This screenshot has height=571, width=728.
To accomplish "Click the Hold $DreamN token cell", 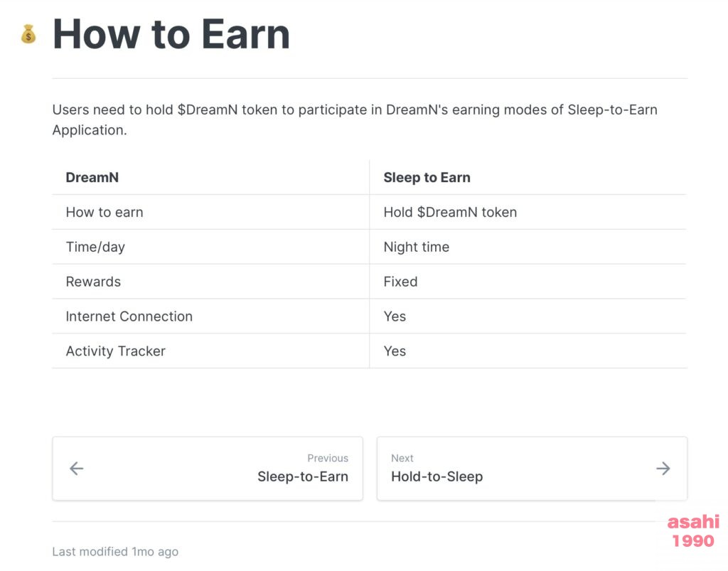I will (450, 212).
